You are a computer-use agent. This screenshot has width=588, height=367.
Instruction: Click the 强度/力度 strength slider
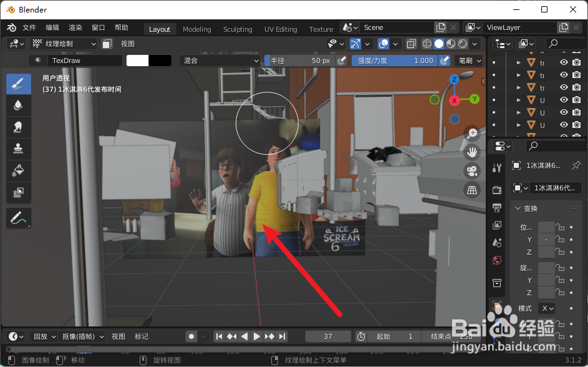tap(395, 61)
